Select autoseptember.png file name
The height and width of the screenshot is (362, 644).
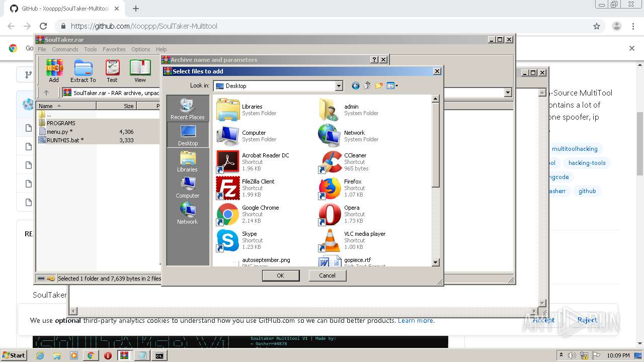[x=266, y=260]
